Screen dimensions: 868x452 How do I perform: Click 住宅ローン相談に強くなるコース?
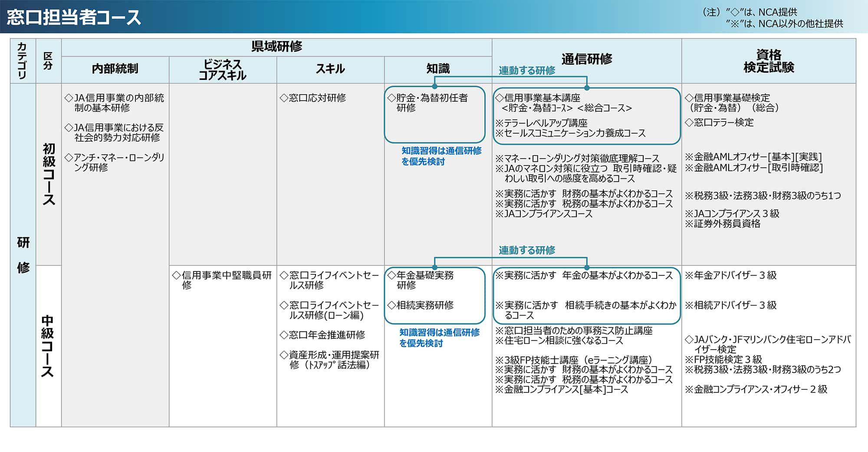click(559, 340)
